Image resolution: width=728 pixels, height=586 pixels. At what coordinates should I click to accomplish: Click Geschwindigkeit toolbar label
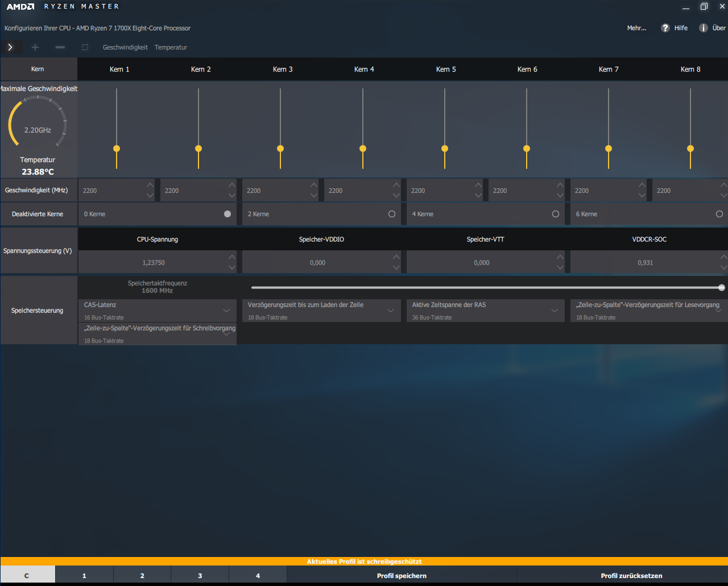(125, 47)
